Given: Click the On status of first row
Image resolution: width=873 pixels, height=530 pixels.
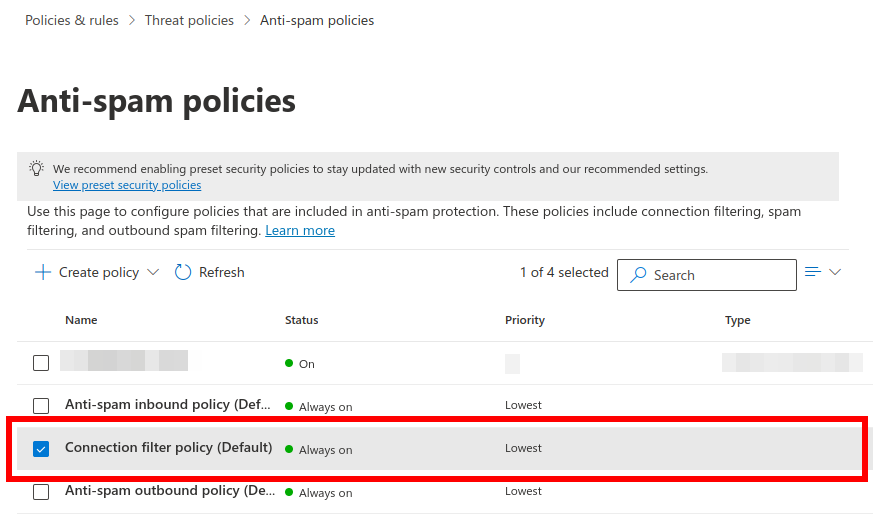Looking at the screenshot, I should [300, 364].
